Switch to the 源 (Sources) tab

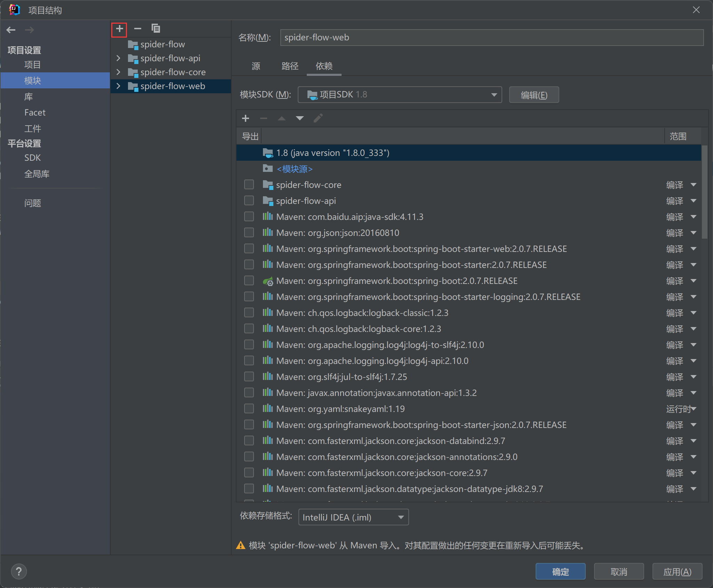[x=256, y=66]
